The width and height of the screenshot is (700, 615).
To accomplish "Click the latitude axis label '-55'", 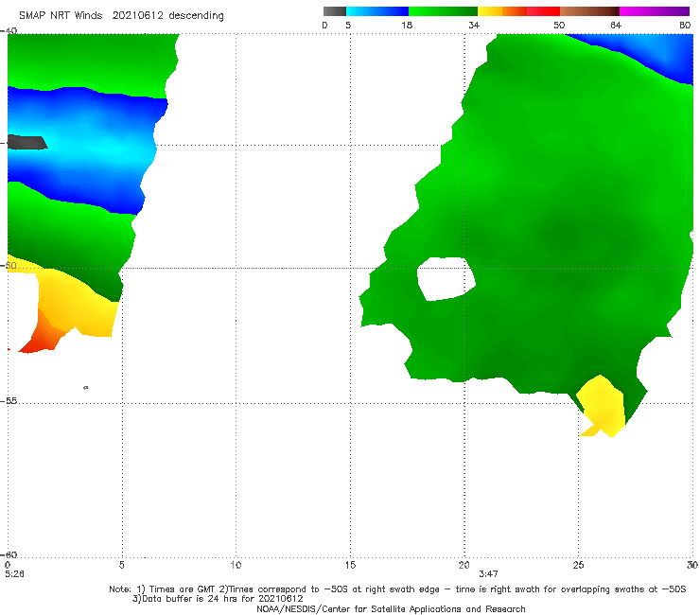I will (x=9, y=401).
